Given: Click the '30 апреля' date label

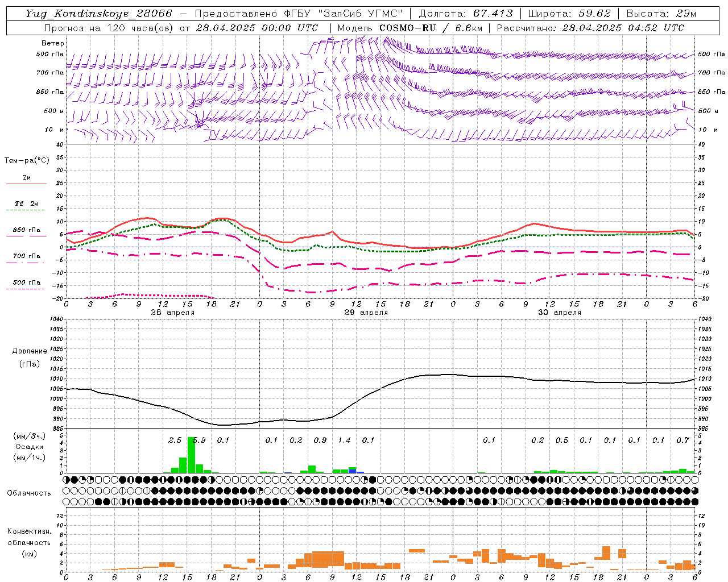Looking at the screenshot, I should 559,313.
